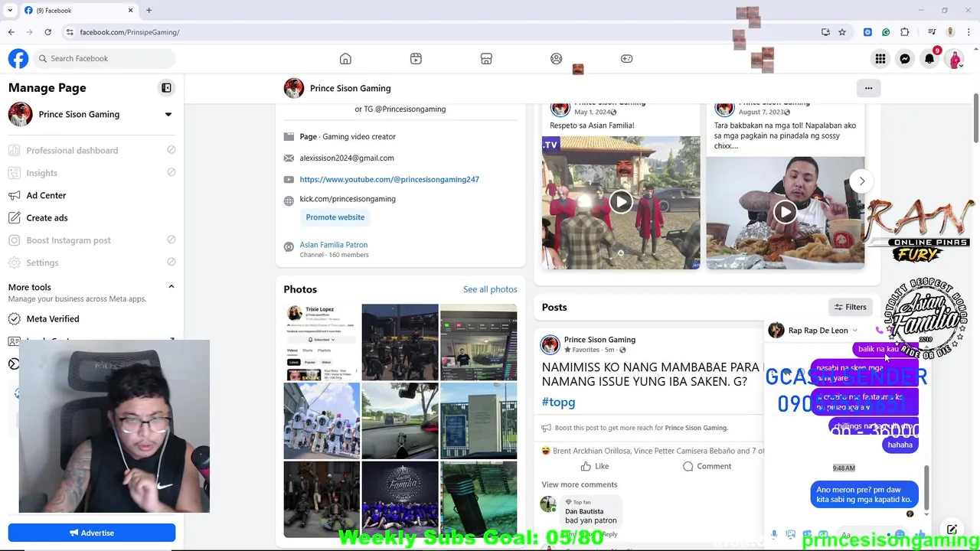Viewport: 980px width, 551px height.
Task: Click the Advertise button
Action: click(x=92, y=533)
